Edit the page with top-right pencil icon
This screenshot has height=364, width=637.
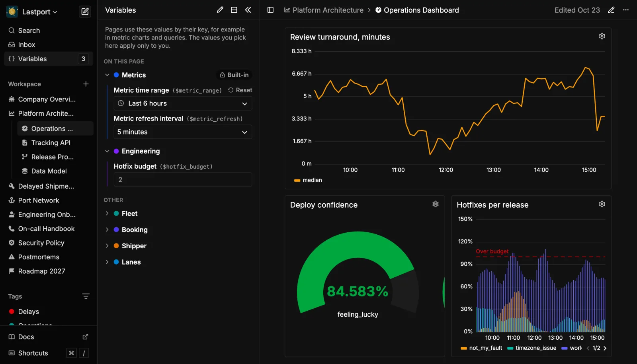click(x=611, y=10)
